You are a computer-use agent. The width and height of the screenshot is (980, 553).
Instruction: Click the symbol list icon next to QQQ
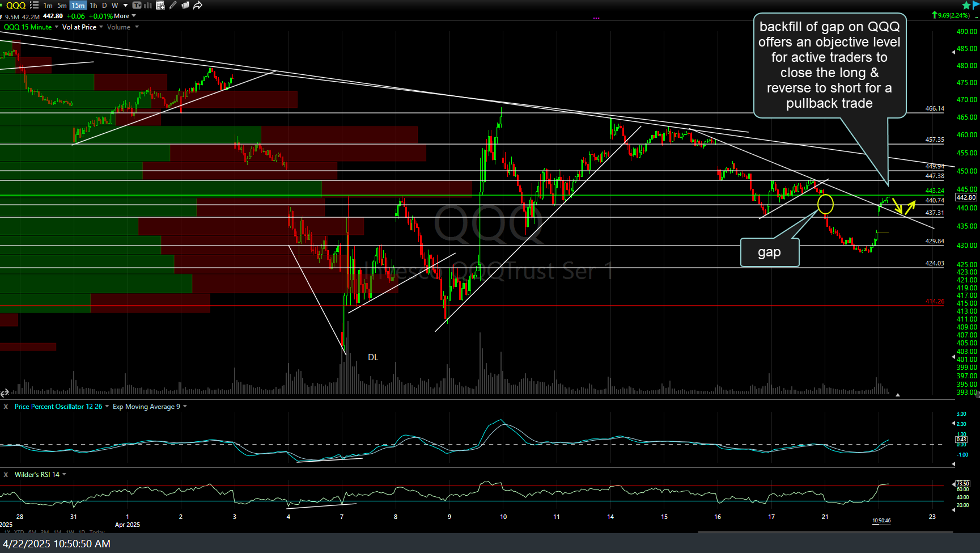coord(34,5)
